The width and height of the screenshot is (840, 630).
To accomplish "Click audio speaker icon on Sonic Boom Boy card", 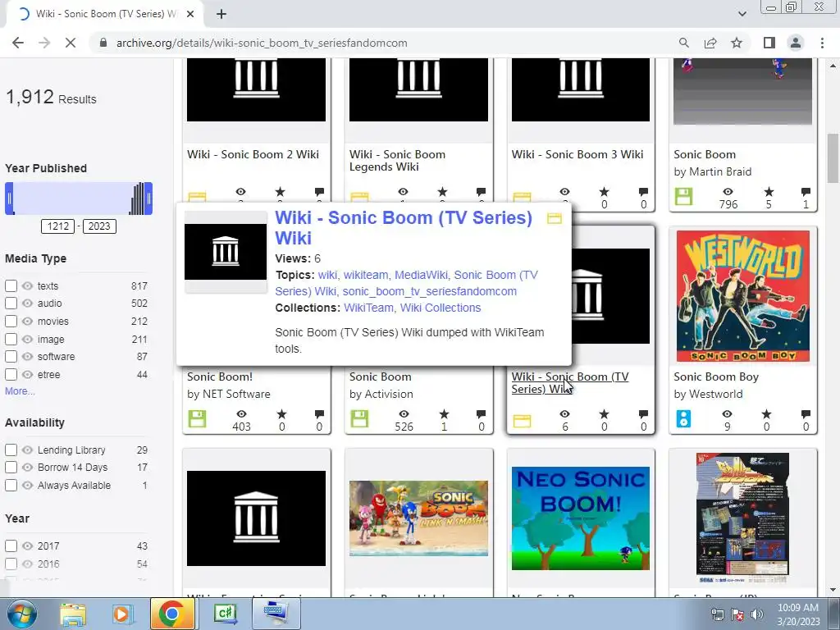I will pyautogui.click(x=683, y=418).
